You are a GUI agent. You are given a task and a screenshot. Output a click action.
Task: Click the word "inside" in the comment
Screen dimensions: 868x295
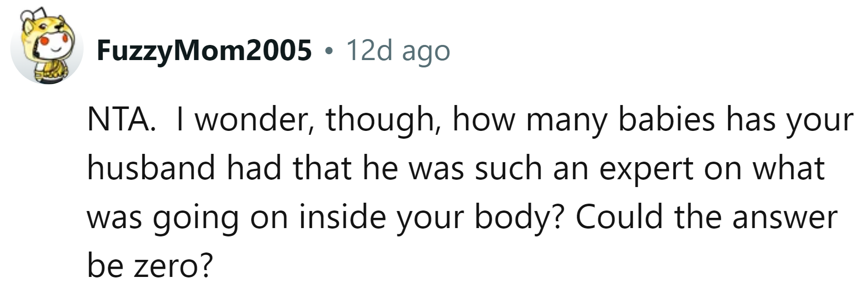click(343, 217)
